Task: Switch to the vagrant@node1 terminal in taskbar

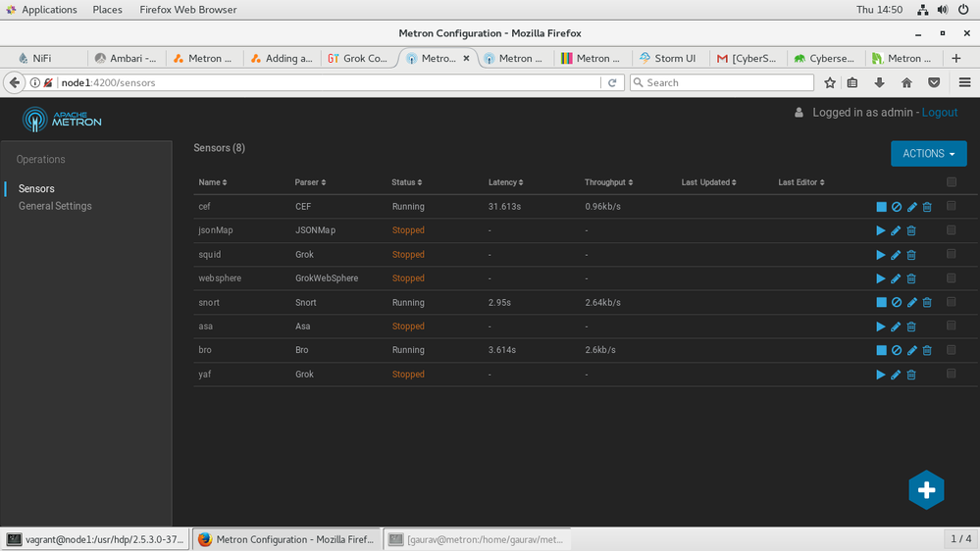Action: point(95,539)
